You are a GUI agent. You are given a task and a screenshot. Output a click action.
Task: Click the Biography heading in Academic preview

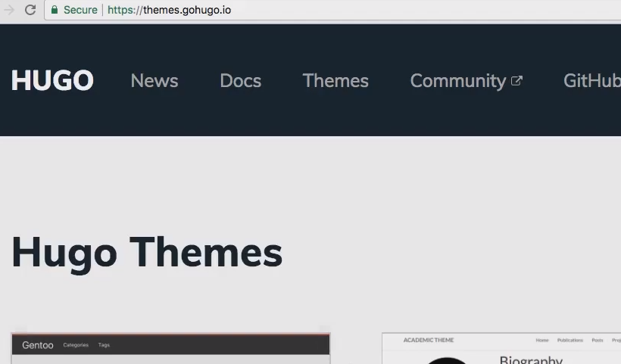531,359
